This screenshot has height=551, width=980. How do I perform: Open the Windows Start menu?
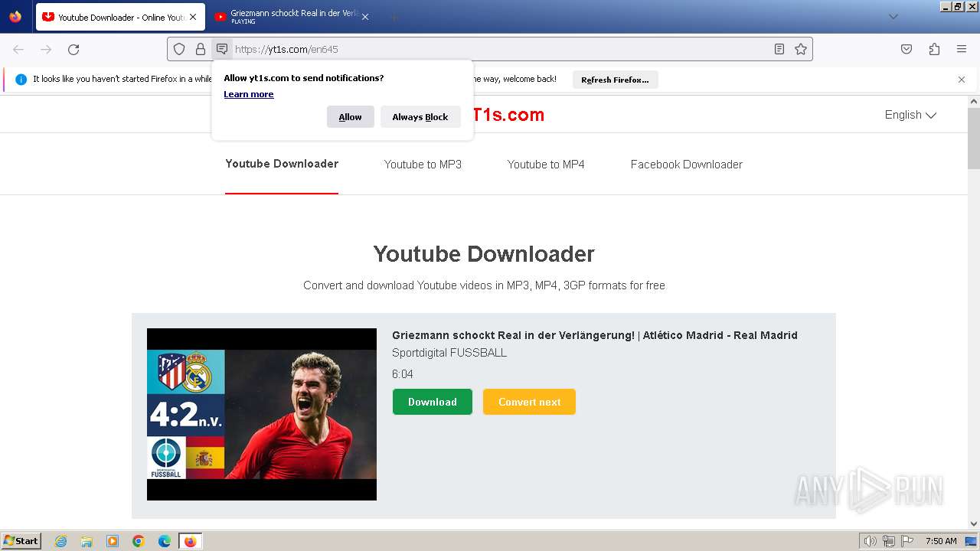(21, 541)
